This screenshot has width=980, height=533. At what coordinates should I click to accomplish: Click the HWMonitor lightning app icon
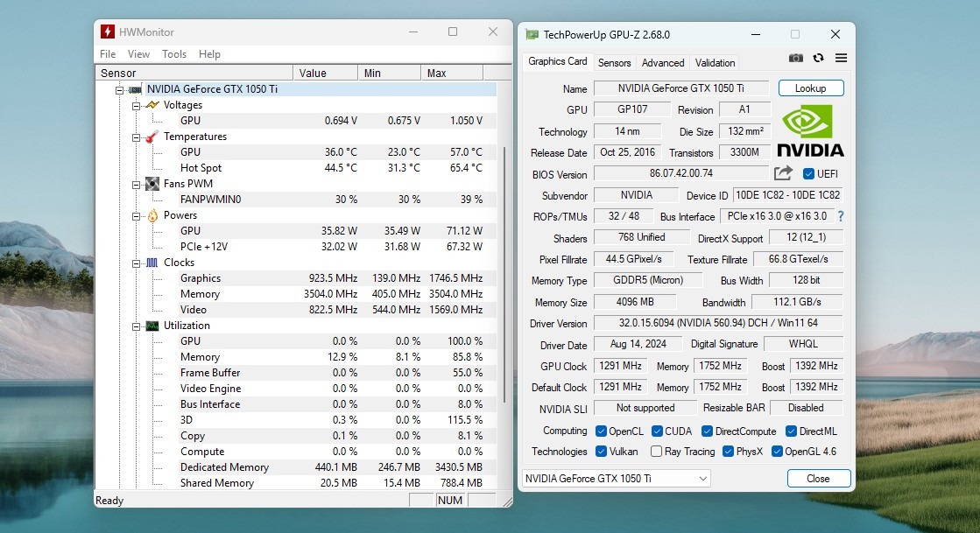pos(108,32)
